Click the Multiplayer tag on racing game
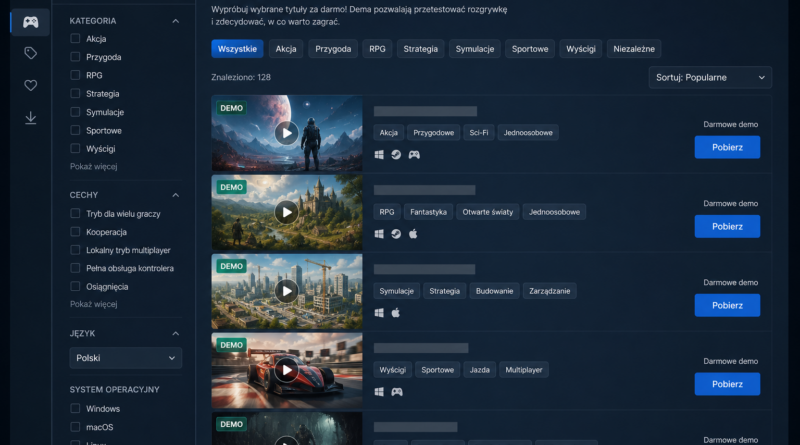Image resolution: width=800 pixels, height=445 pixels. point(524,370)
